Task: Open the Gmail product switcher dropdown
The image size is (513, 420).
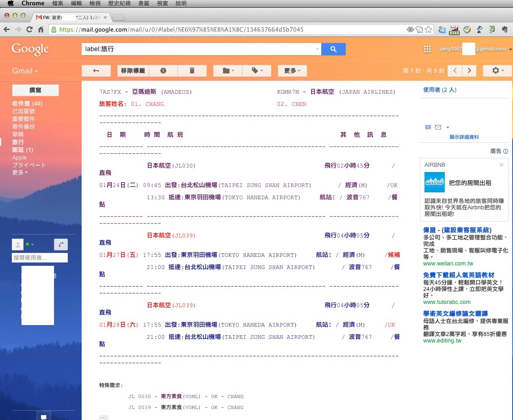Action: [x=25, y=71]
